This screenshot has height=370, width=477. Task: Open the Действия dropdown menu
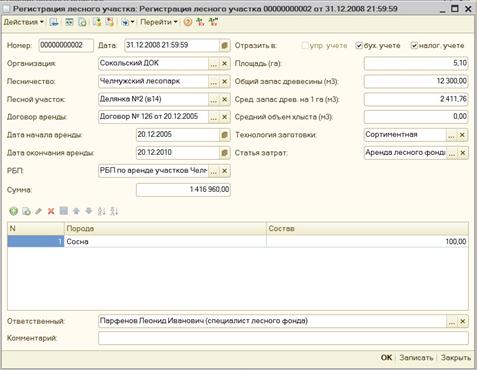(23, 22)
